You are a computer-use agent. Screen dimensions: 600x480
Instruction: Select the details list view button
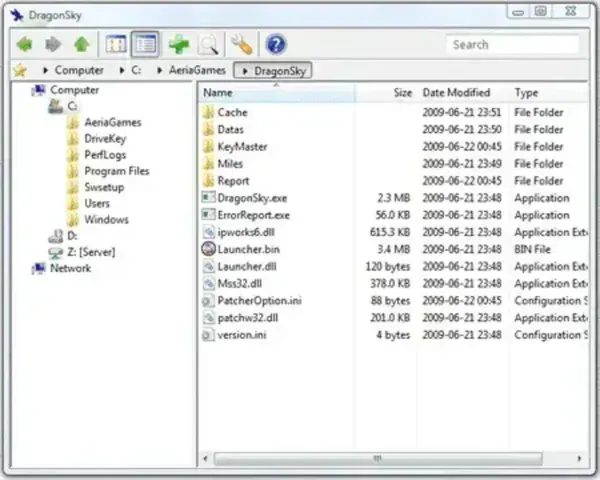point(145,44)
